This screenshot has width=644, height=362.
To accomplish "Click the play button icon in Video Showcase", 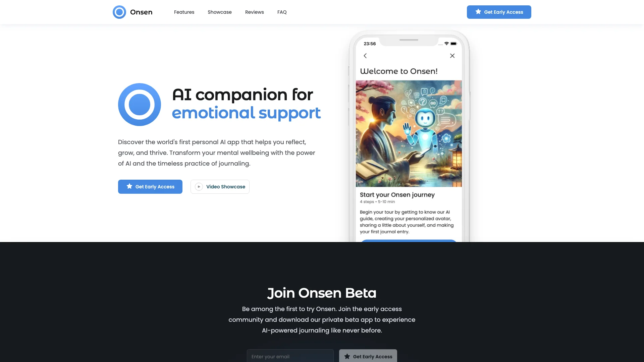I will click(x=199, y=186).
